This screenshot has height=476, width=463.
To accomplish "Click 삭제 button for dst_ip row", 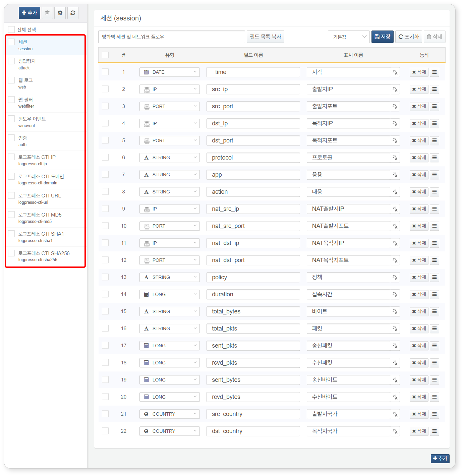I will coord(419,123).
